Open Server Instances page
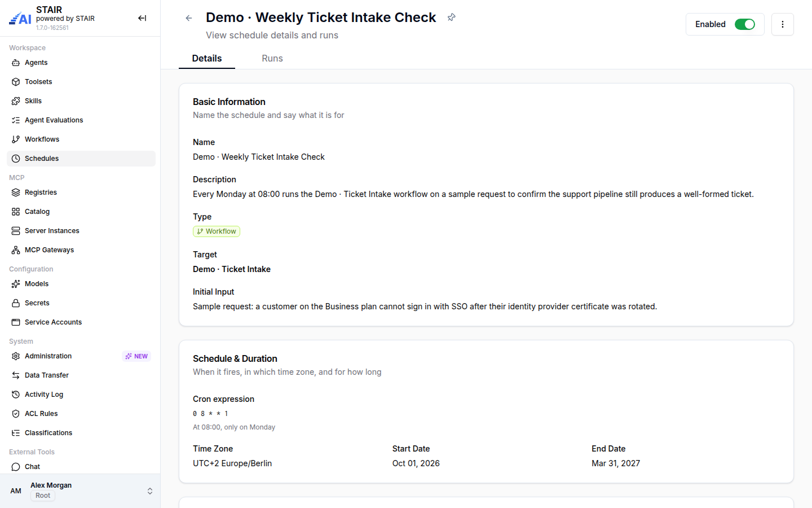The height and width of the screenshot is (508, 812). coord(81,231)
